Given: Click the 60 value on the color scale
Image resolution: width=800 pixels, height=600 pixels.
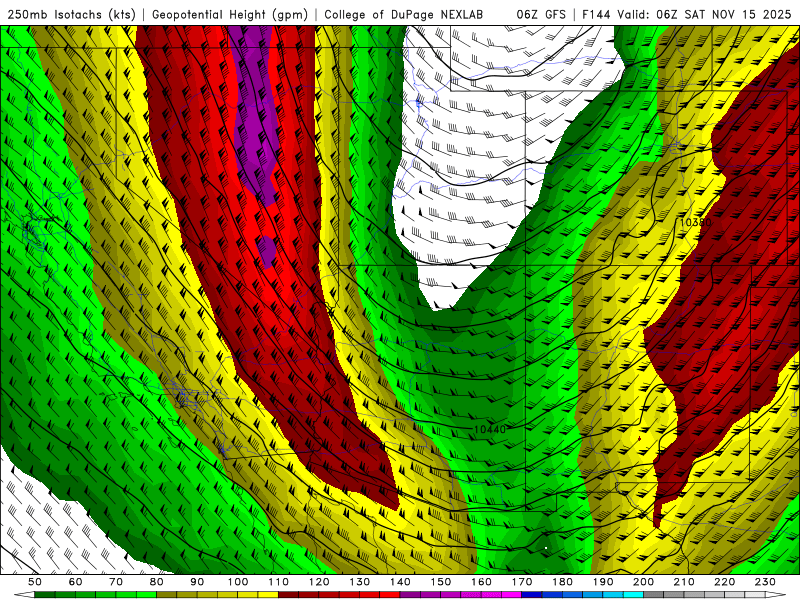Looking at the screenshot, I should tap(75, 582).
